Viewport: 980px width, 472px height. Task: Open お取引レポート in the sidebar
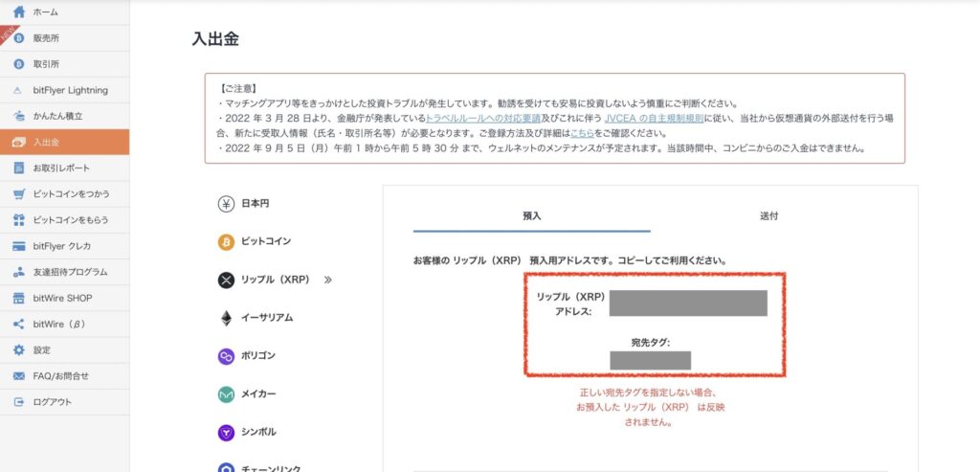(x=65, y=169)
